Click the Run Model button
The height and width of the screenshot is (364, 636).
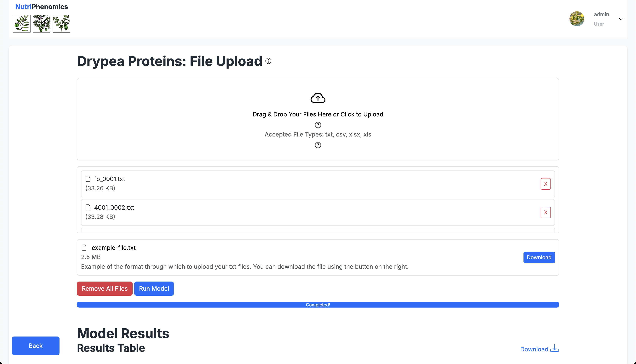click(x=154, y=288)
